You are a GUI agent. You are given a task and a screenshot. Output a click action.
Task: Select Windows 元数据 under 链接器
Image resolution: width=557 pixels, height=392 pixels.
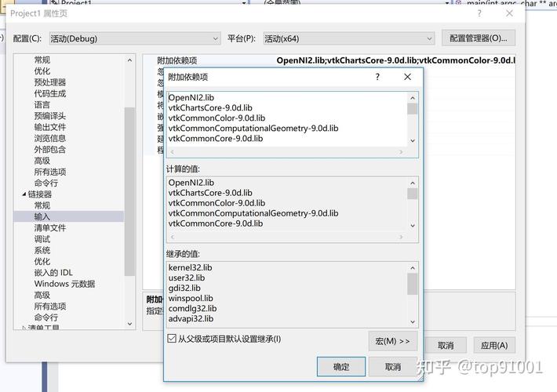(x=64, y=284)
